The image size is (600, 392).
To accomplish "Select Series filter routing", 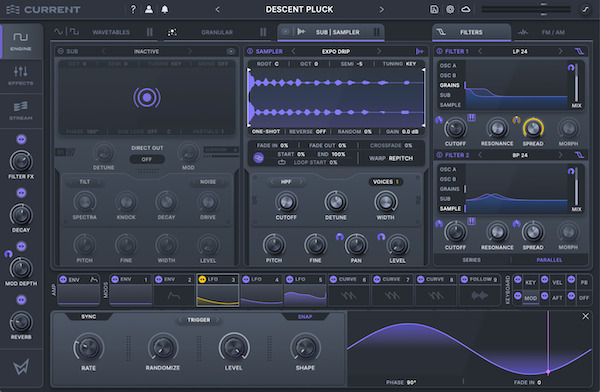I will coord(471,260).
